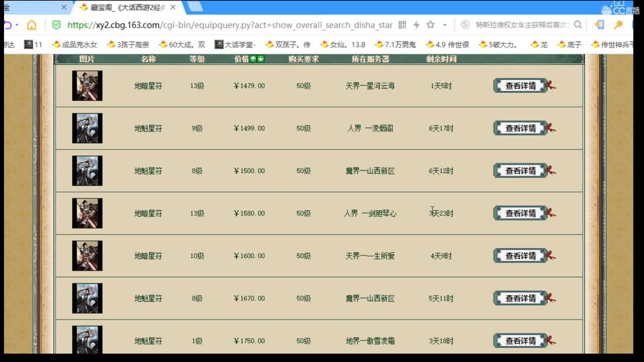Click price ¥1750.00
Image resolution: width=644 pixels, height=362 pixels.
tap(249, 341)
